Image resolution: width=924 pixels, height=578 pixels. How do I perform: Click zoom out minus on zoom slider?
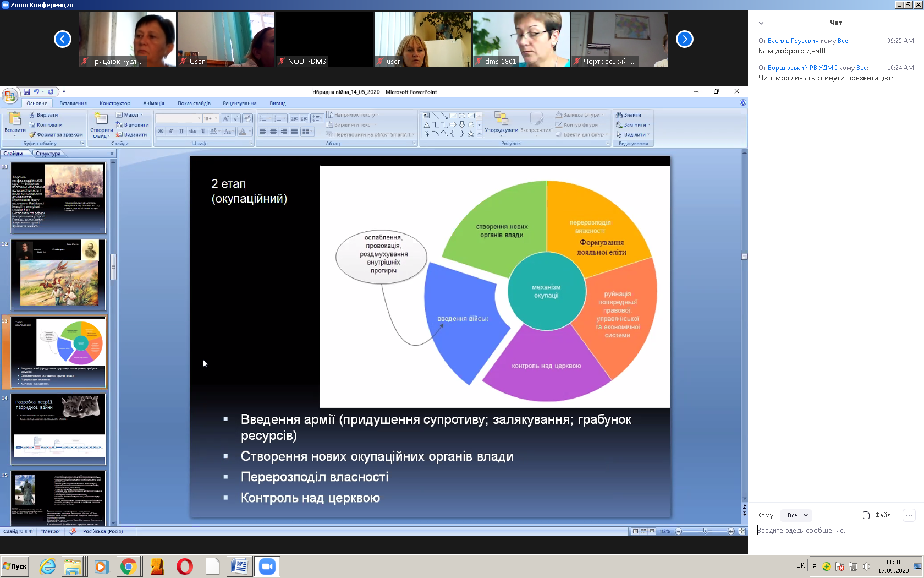tap(679, 531)
